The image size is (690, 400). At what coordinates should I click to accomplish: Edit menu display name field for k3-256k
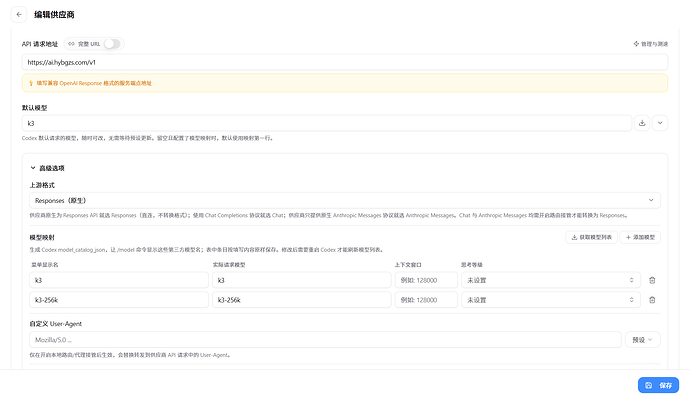click(x=119, y=300)
